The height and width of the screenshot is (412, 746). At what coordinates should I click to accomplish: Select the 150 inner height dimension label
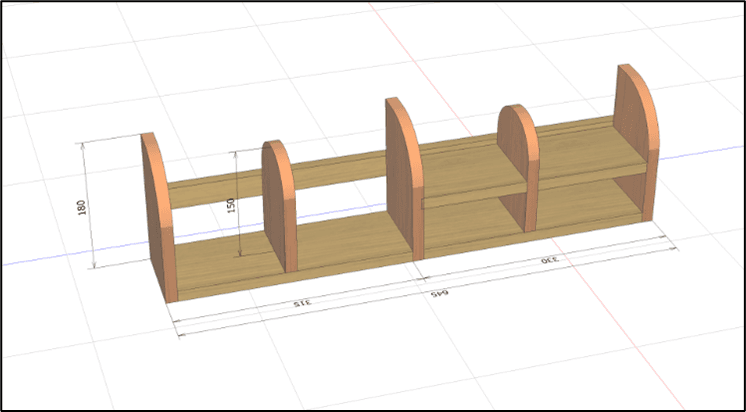pyautogui.click(x=232, y=205)
